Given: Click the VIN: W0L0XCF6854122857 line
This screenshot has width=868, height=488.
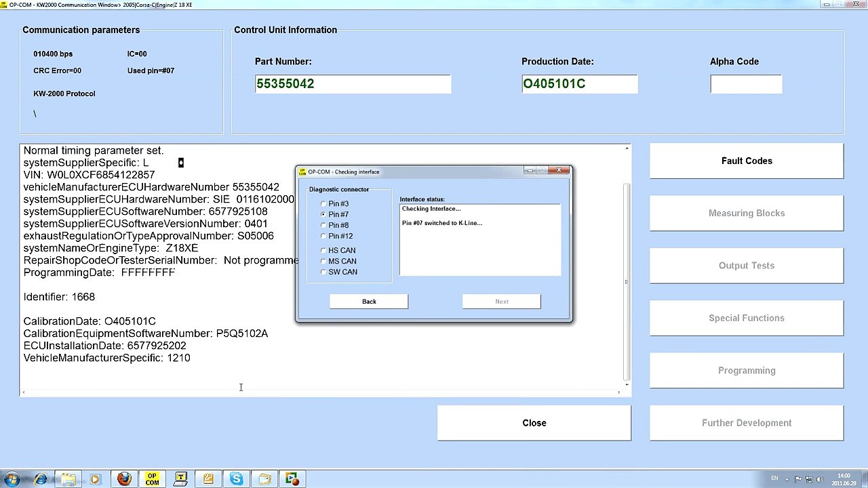Looking at the screenshot, I should coord(89,175).
